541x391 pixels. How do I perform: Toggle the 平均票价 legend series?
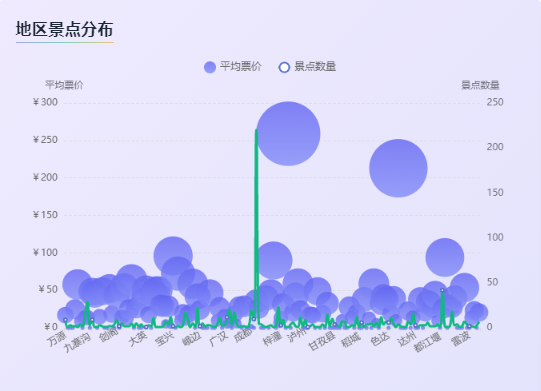(x=233, y=67)
